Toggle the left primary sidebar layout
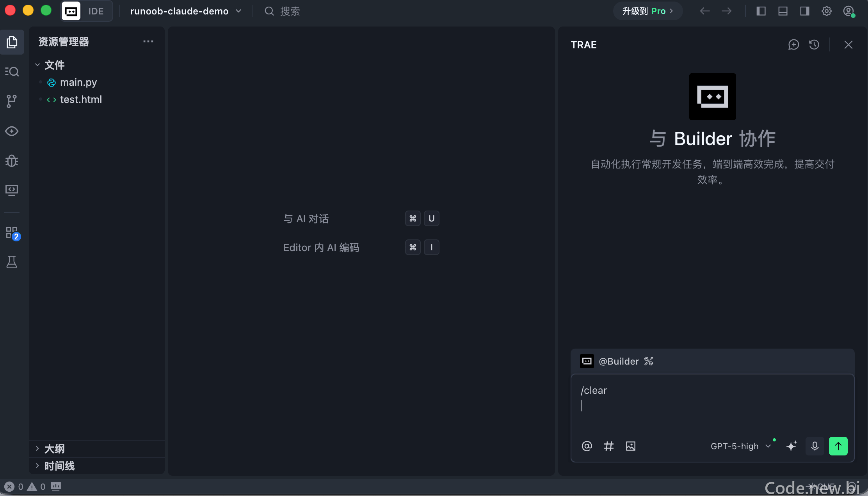Screen dimensions: 868x496 [x=761, y=11]
